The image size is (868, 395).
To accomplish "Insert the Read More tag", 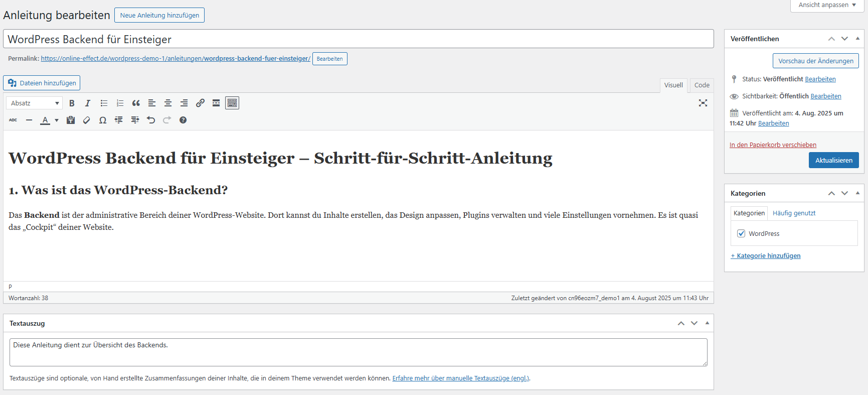I will click(x=216, y=103).
